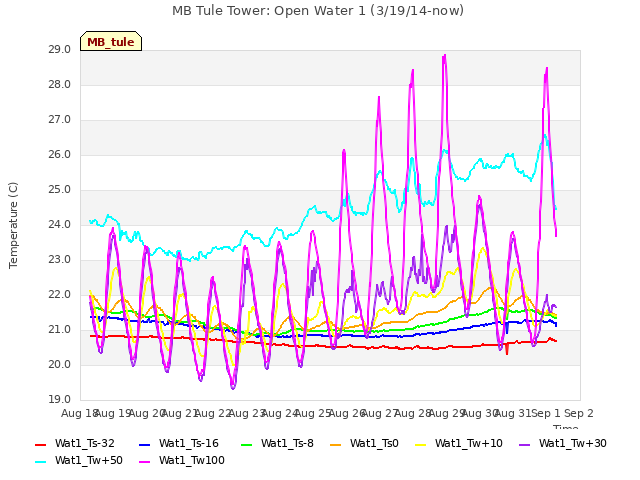Click the 26.0 y-axis tick label
This screenshot has height=480, width=640.
(x=60, y=155)
